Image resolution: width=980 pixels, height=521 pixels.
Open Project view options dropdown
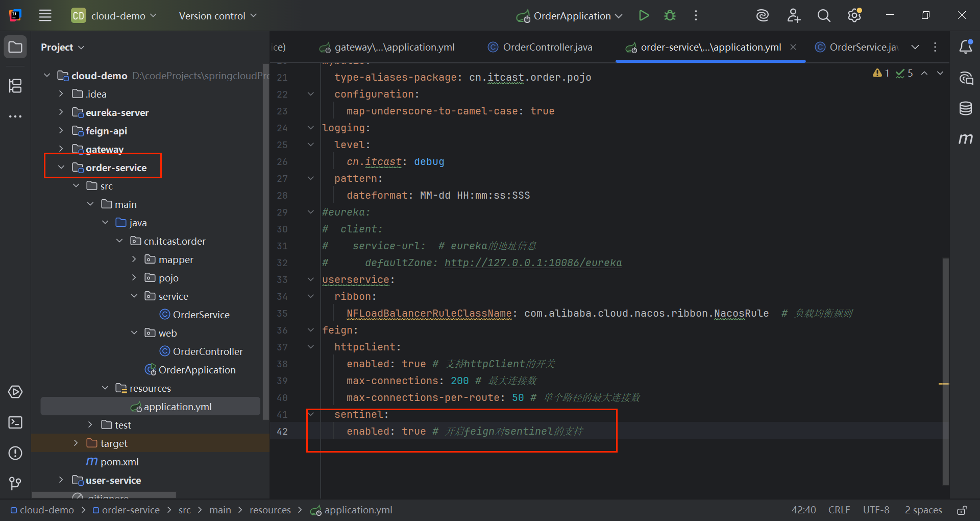point(62,47)
